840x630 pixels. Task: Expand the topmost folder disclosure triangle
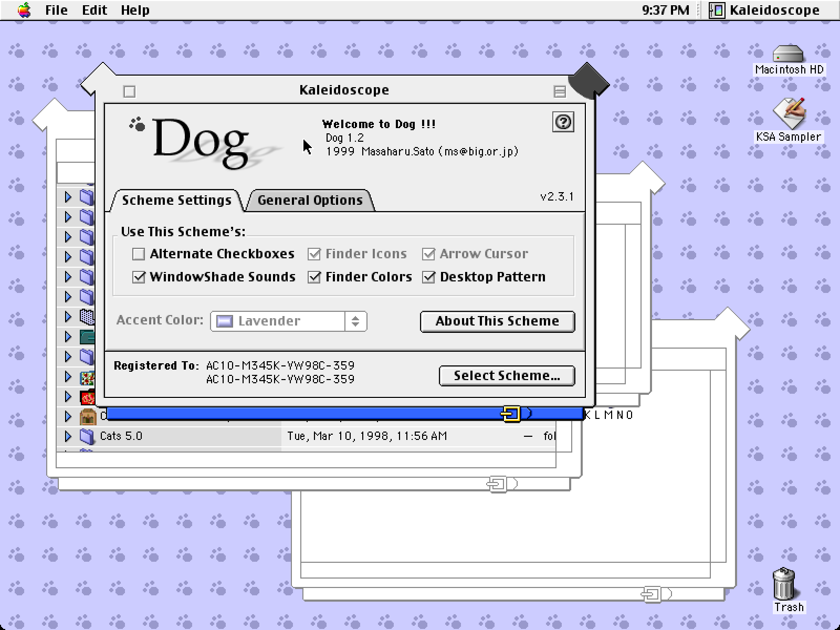click(68, 197)
